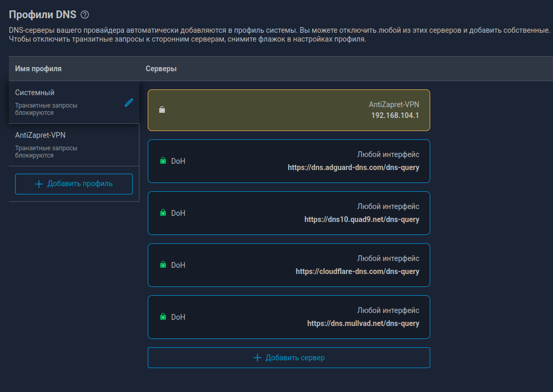Click the plus icon in Добавить сервер
This screenshot has width=553, height=392.
pos(258,358)
